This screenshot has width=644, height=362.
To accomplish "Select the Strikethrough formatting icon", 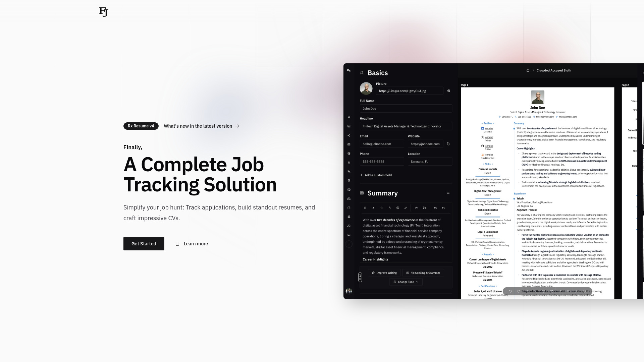I will coord(381,208).
